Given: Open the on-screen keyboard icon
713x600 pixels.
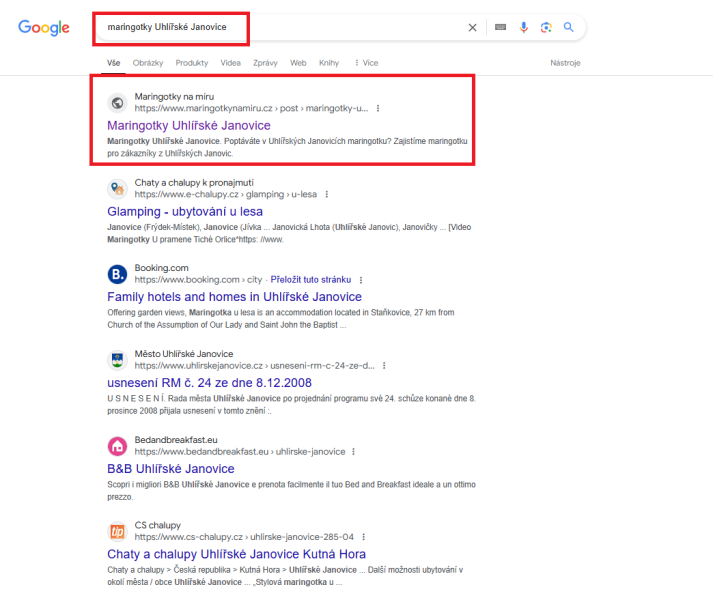Looking at the screenshot, I should tap(501, 27).
